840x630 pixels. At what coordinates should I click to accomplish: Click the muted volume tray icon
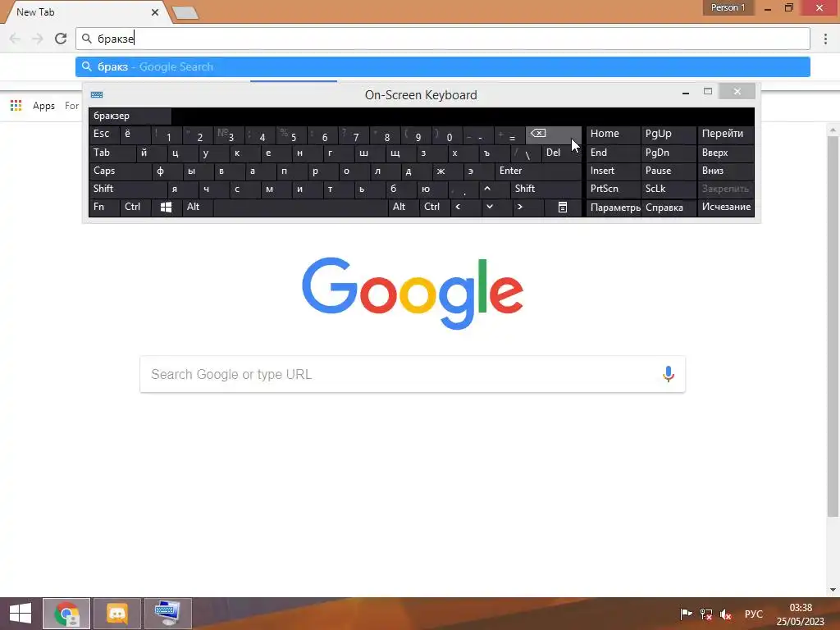click(726, 614)
